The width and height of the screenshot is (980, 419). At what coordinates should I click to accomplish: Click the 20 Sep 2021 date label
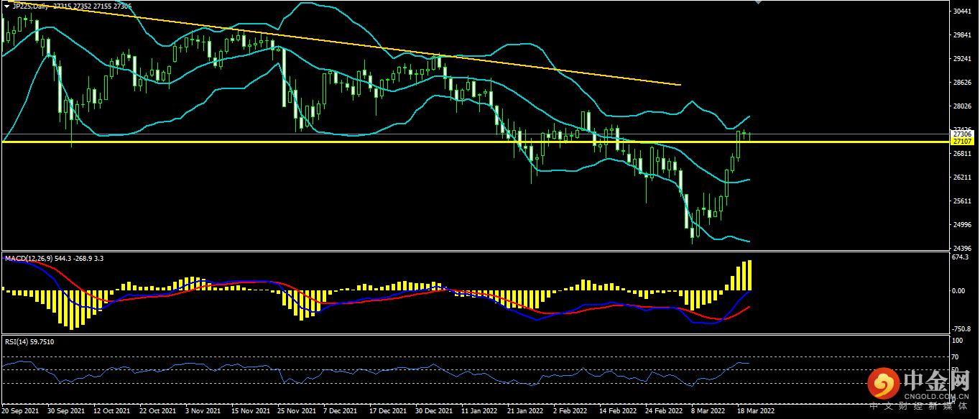[21, 412]
